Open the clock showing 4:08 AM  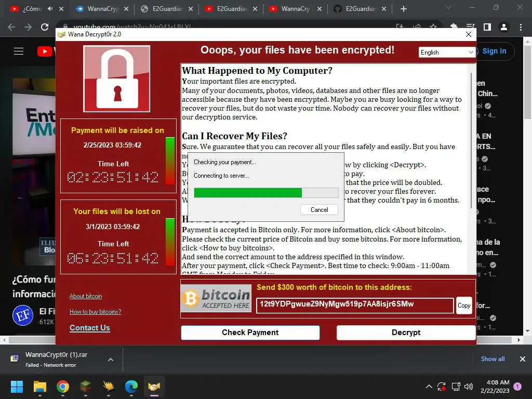(x=495, y=387)
